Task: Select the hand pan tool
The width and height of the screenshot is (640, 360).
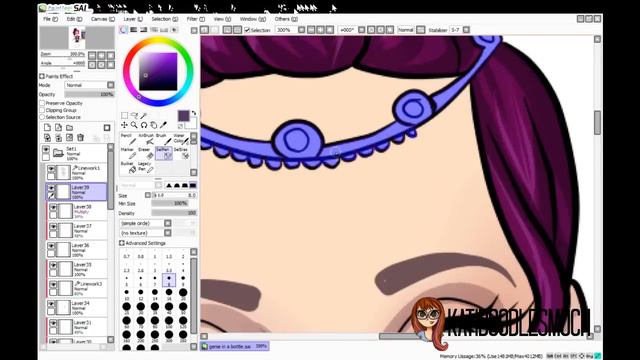Action: (153, 125)
